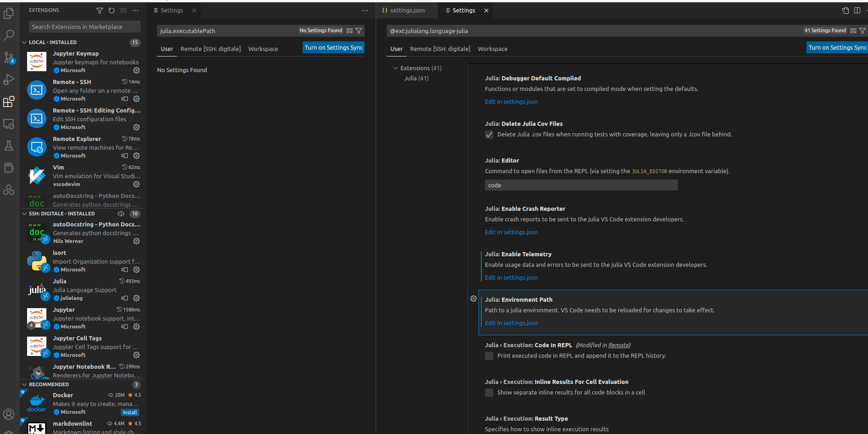This screenshot has height=434, width=868.
Task: Edit Debugger Default Compiled in settings.json
Action: point(511,101)
